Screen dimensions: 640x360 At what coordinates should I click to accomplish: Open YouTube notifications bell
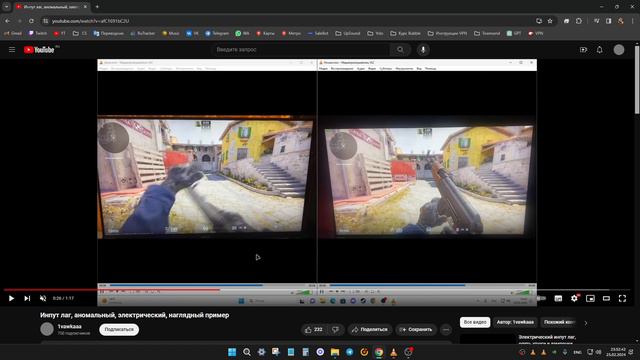pyautogui.click(x=600, y=50)
